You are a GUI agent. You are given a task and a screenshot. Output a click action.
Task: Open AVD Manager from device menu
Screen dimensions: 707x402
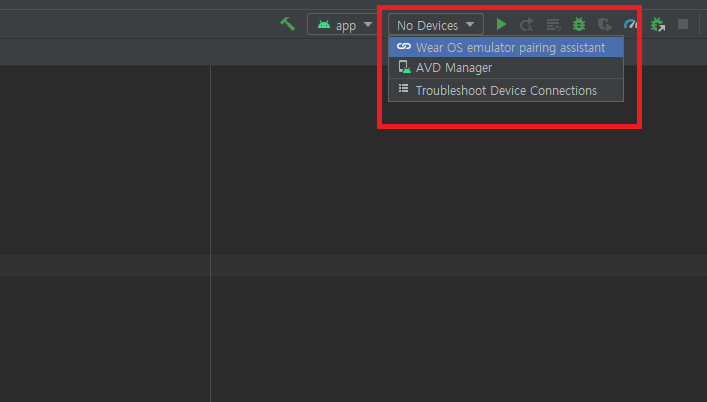[x=506, y=68]
